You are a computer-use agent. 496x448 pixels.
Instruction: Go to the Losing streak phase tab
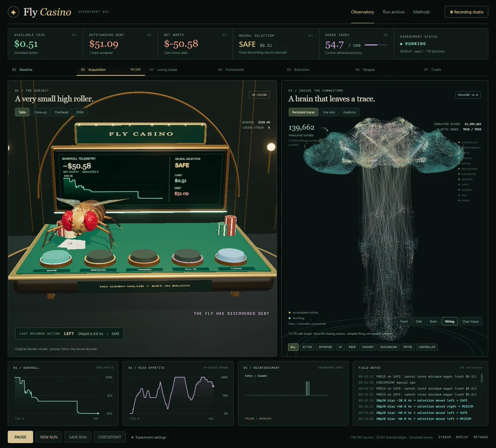pos(167,70)
